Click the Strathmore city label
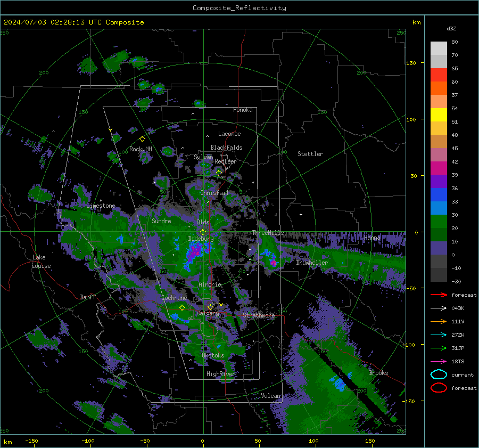 pyautogui.click(x=259, y=315)
